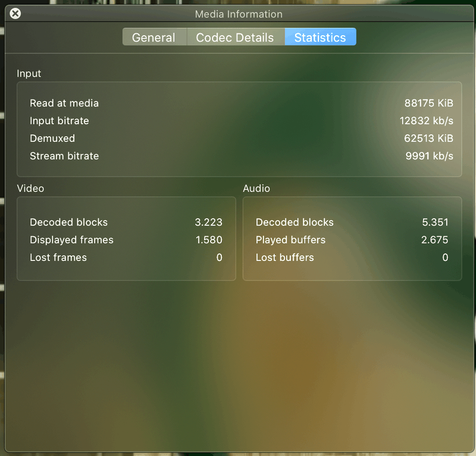Open the Codec Details tab
Screen dimensions: 476x456
pos(236,37)
